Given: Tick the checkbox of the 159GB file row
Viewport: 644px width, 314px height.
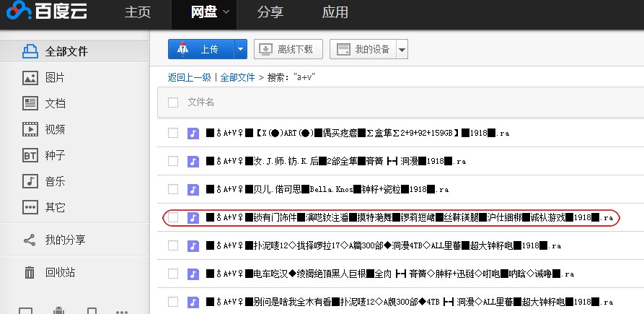Looking at the screenshot, I should coord(173,133).
